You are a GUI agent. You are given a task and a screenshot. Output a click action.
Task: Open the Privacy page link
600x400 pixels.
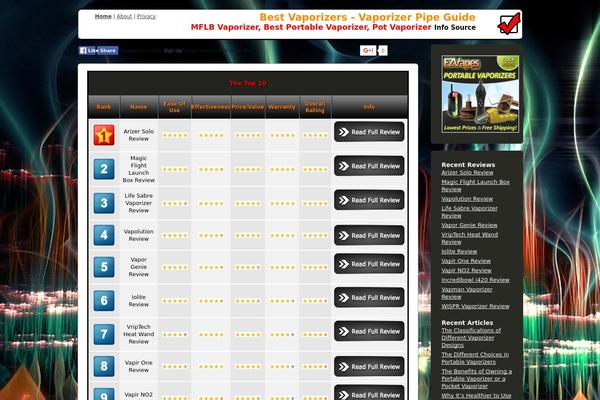coord(146,16)
